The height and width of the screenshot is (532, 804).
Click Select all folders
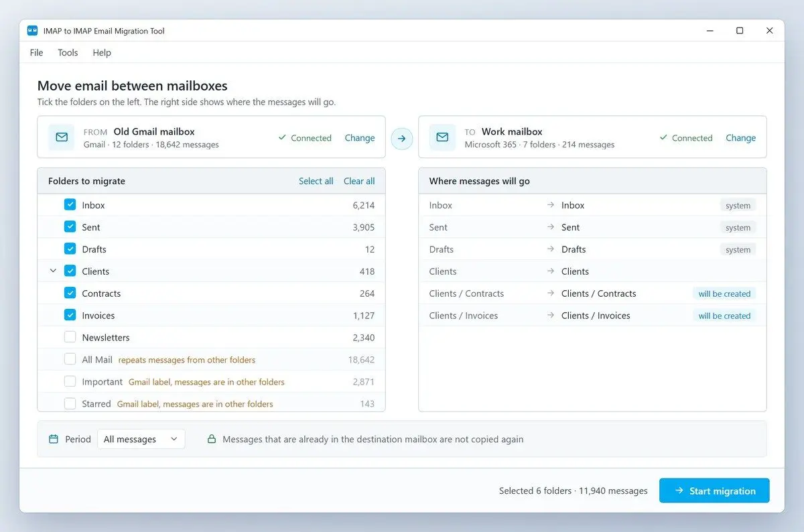click(316, 181)
